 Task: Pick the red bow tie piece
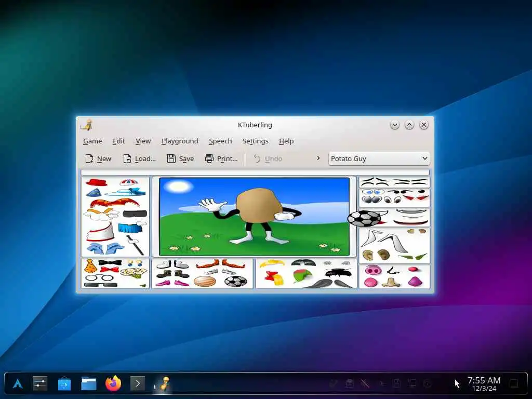109,270
